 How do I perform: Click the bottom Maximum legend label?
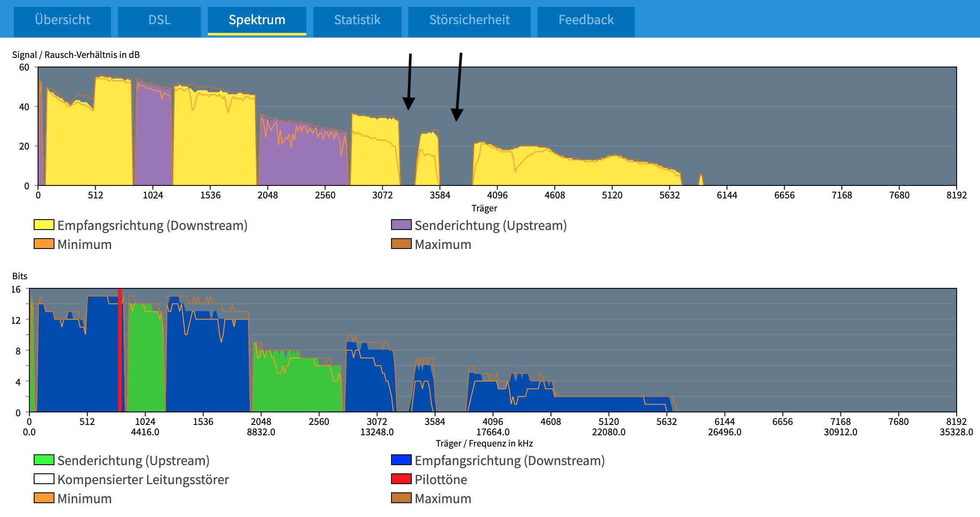[x=443, y=498]
